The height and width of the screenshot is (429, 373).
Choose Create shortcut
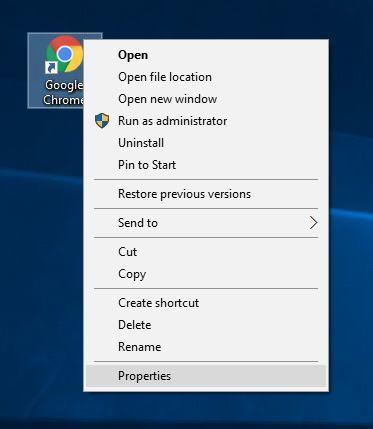pyautogui.click(x=206, y=303)
